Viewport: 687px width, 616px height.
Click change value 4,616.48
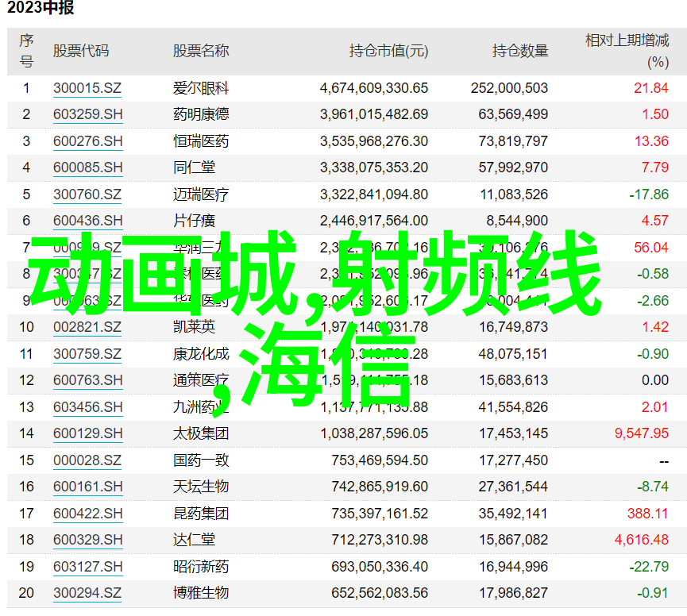point(642,540)
